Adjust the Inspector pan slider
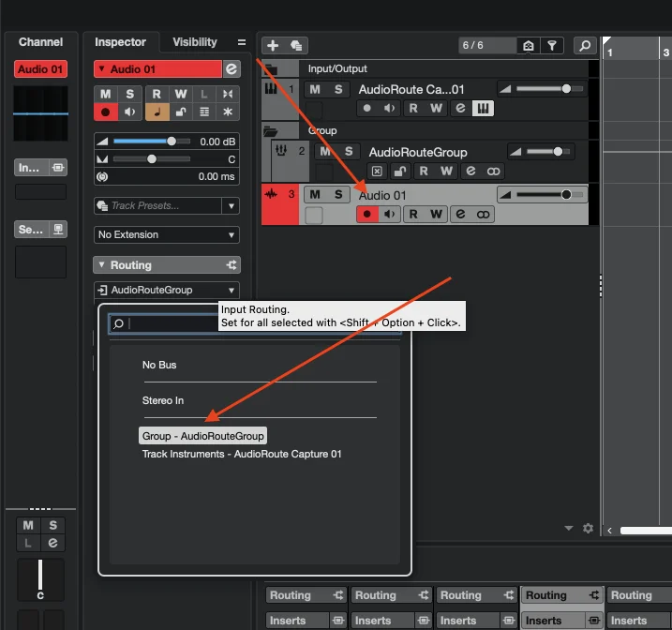The height and width of the screenshot is (630, 672). click(151, 159)
